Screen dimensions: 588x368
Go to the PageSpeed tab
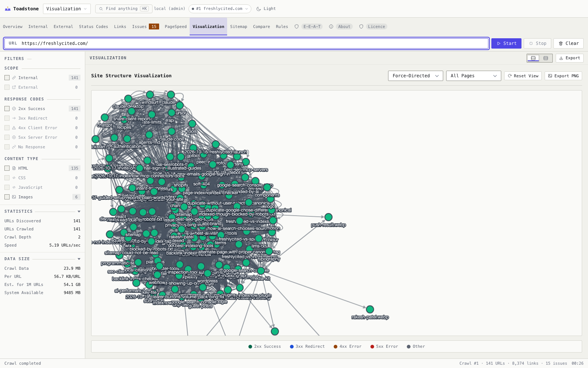[x=176, y=26]
